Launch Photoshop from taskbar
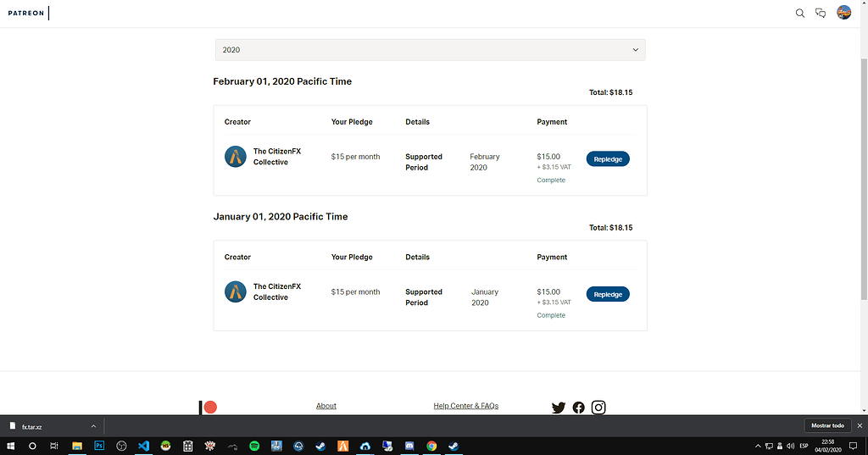Screen dimensions: 868x455 tap(99, 446)
